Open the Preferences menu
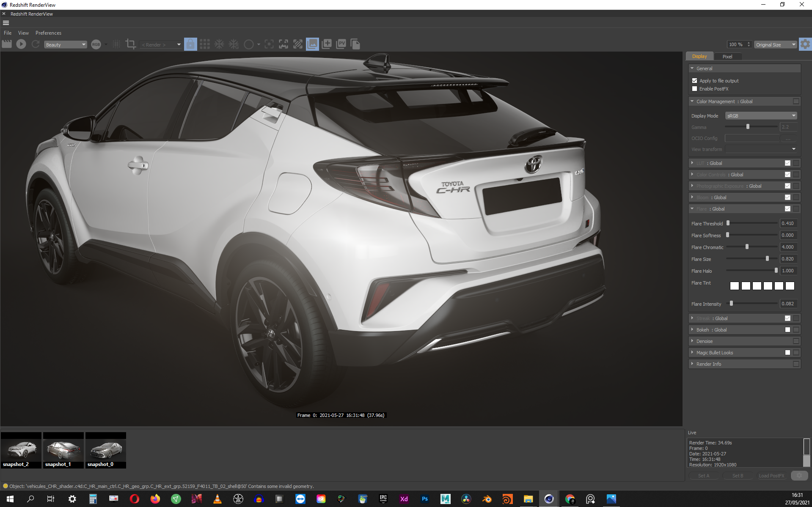812x507 pixels. (x=48, y=33)
